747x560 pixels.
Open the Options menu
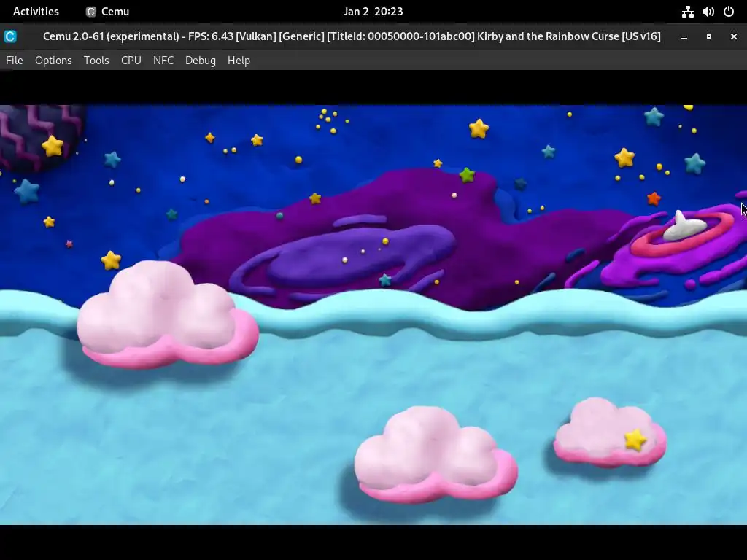point(53,61)
